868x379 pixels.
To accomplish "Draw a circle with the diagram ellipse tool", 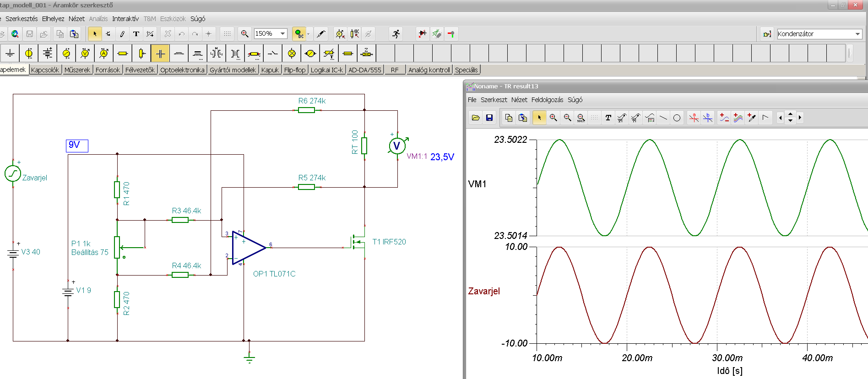I will [677, 118].
